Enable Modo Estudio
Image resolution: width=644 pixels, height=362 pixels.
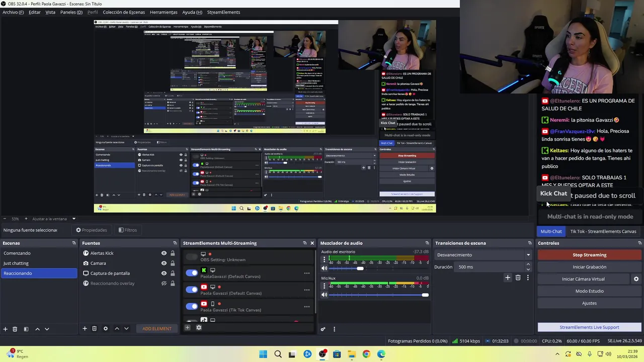point(590,291)
